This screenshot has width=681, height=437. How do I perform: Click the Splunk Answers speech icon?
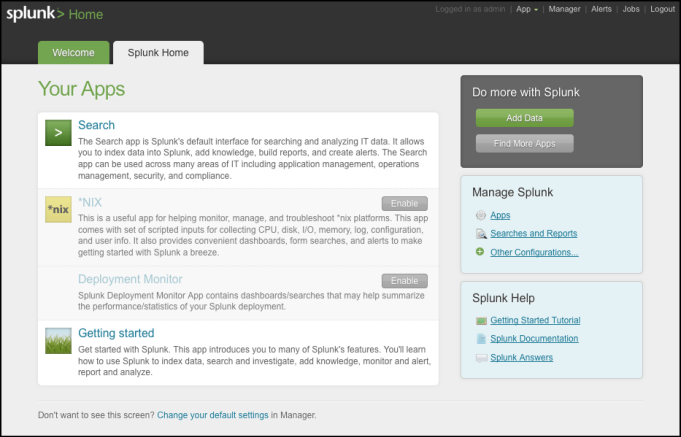coord(481,358)
